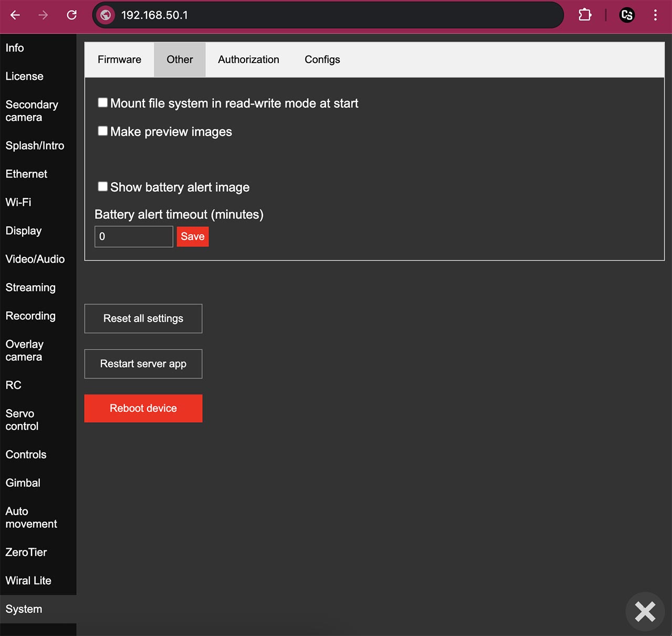Image resolution: width=672 pixels, height=636 pixels.
Task: Open the Authorization tab
Action: pyautogui.click(x=249, y=60)
